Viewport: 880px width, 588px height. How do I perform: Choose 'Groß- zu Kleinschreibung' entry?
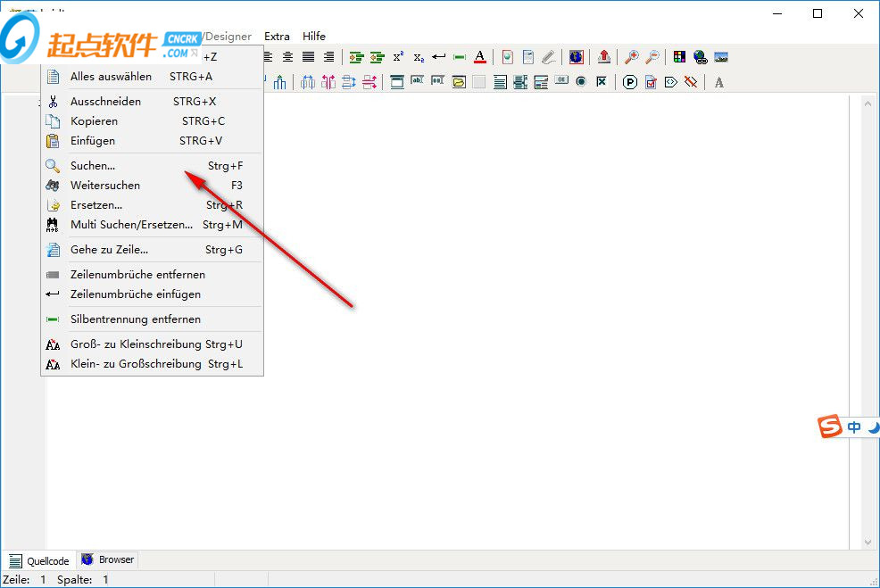coord(152,344)
